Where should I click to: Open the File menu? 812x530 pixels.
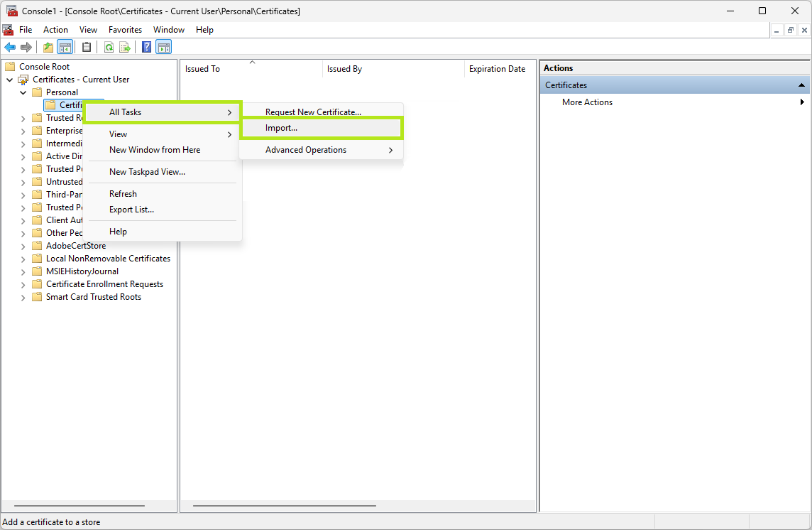tap(26, 30)
